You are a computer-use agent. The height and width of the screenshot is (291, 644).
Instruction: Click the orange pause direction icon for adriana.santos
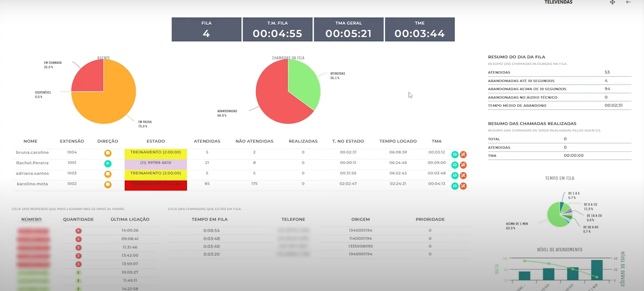click(108, 174)
